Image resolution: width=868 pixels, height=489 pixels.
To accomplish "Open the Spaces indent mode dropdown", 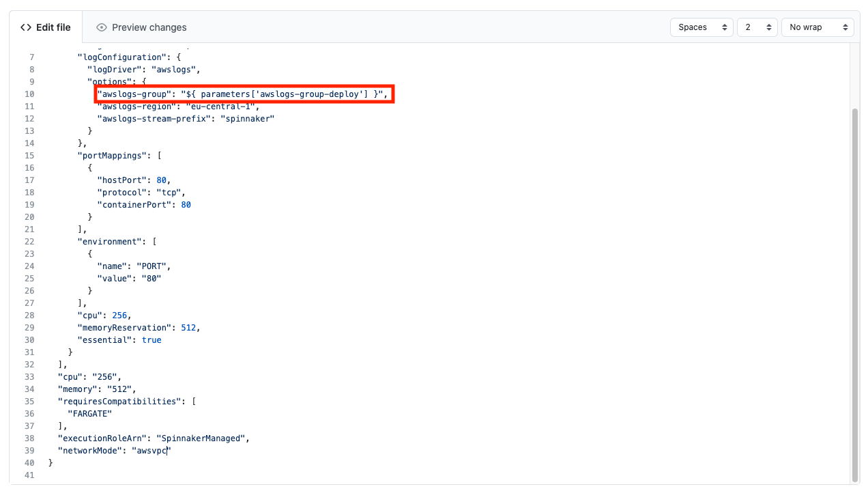I will 702,27.
